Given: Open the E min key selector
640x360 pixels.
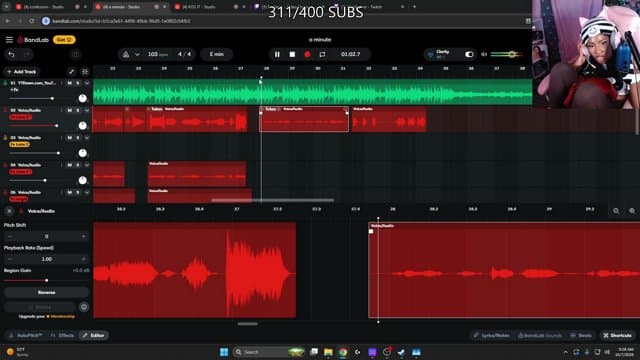Looking at the screenshot, I should (216, 54).
